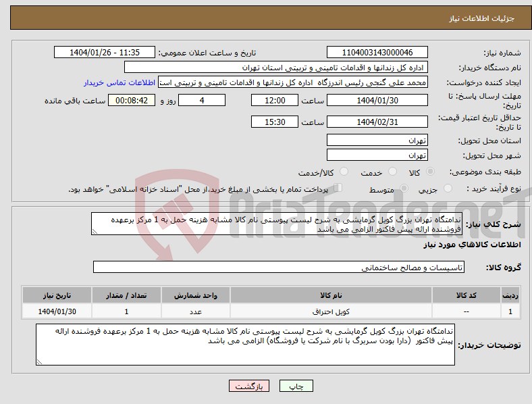The width and height of the screenshot is (532, 404).
Task: Click the نام کالا column header
Action: tap(331, 295)
